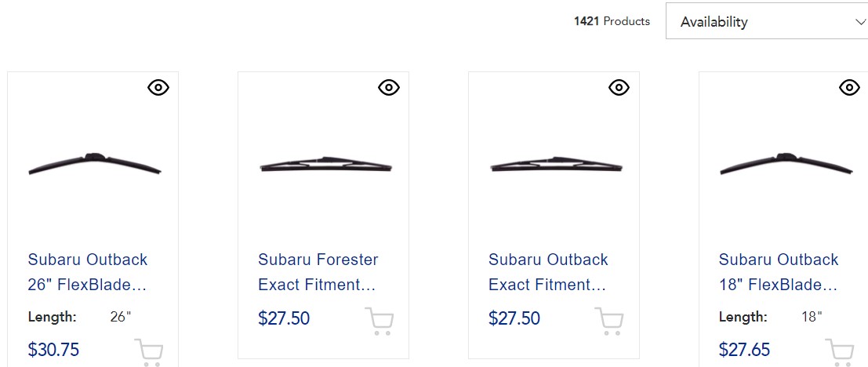Open quick view for Subaru Forester wiper
The image size is (868, 367).
pos(389,88)
